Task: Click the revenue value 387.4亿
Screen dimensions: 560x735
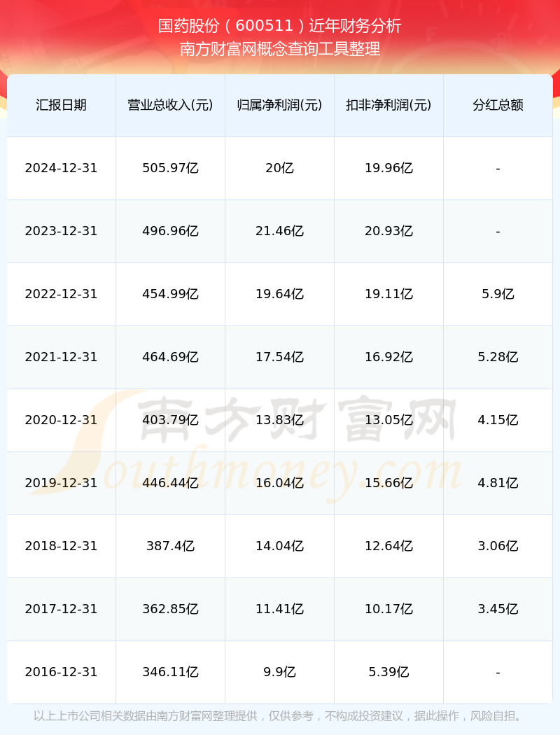Action: [171, 546]
